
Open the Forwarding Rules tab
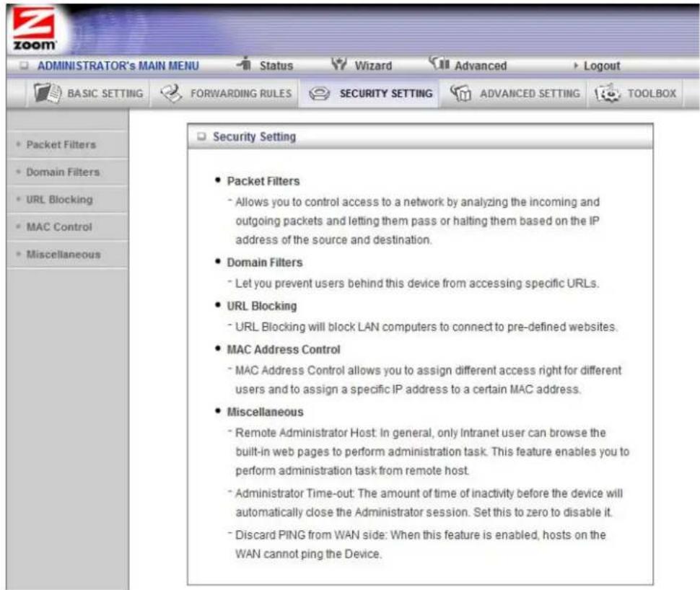225,93
